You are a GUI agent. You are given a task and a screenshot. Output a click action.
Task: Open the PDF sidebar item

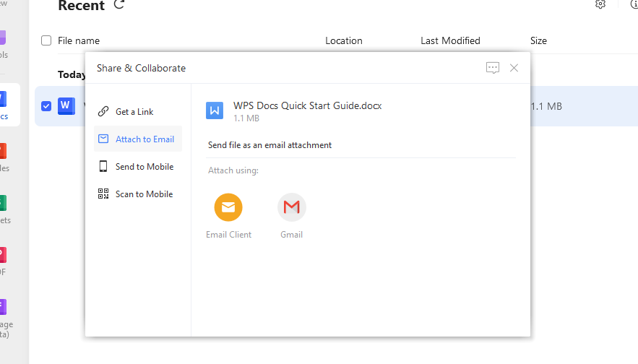(4, 261)
